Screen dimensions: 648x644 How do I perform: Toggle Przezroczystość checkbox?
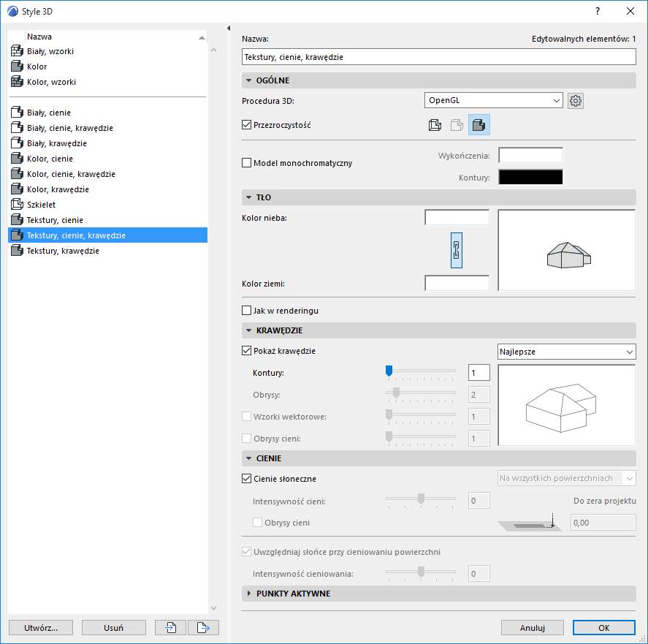click(246, 124)
